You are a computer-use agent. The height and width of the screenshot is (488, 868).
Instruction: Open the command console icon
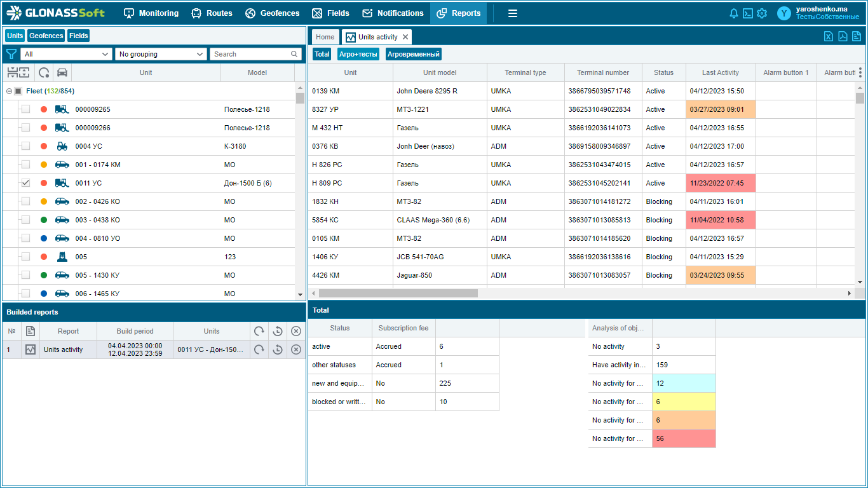point(748,13)
